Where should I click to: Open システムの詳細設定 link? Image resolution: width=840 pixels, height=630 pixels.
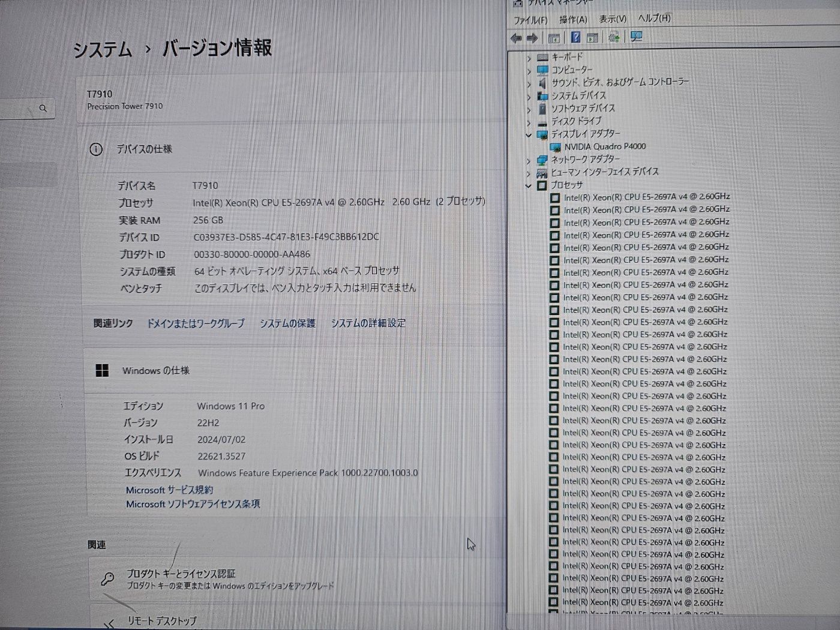[368, 323]
